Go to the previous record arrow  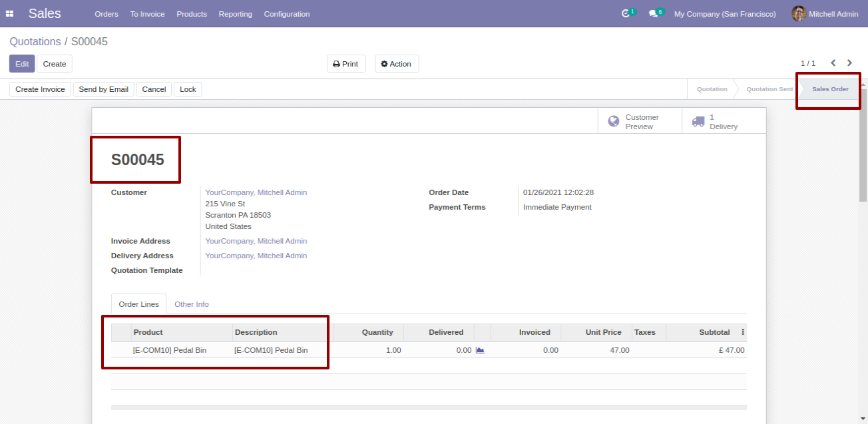click(833, 63)
